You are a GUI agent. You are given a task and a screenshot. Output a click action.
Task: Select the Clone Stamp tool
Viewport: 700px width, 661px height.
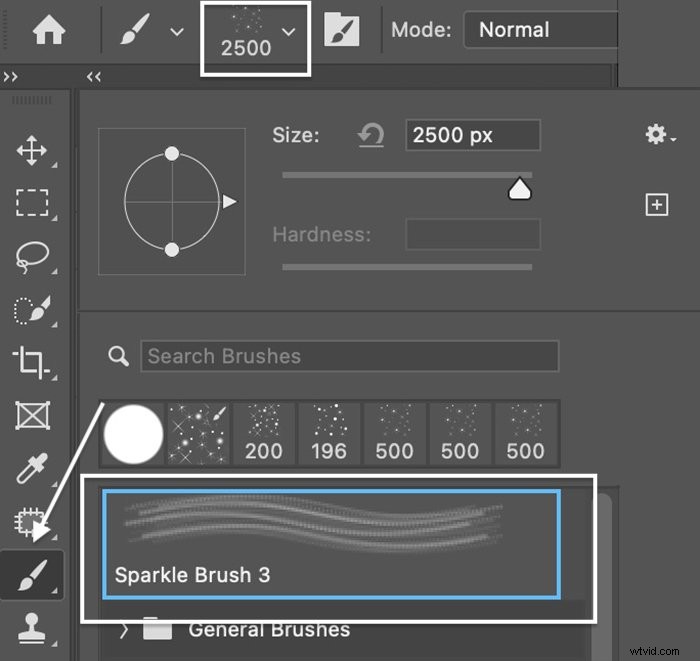point(31,628)
